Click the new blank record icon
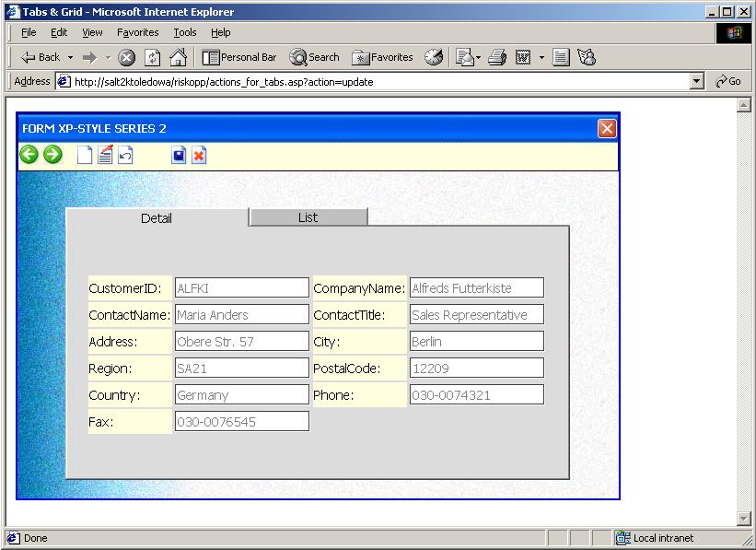This screenshot has height=550, width=756. pos(85,156)
